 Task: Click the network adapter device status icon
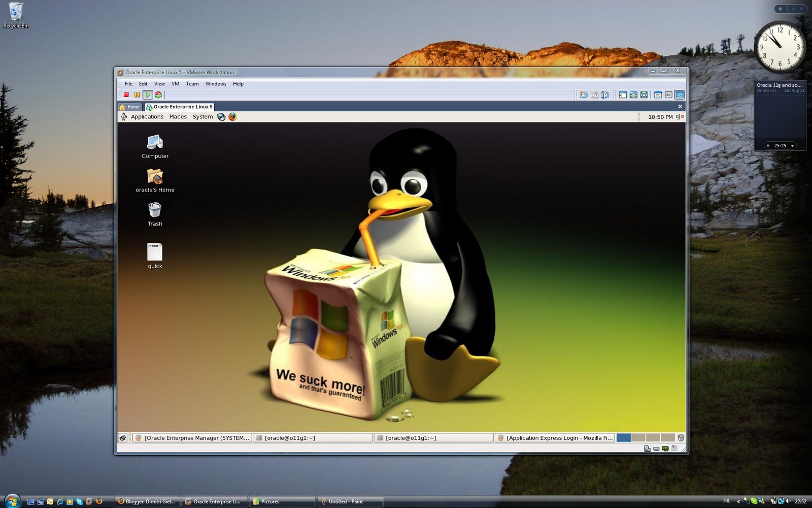pos(665,449)
